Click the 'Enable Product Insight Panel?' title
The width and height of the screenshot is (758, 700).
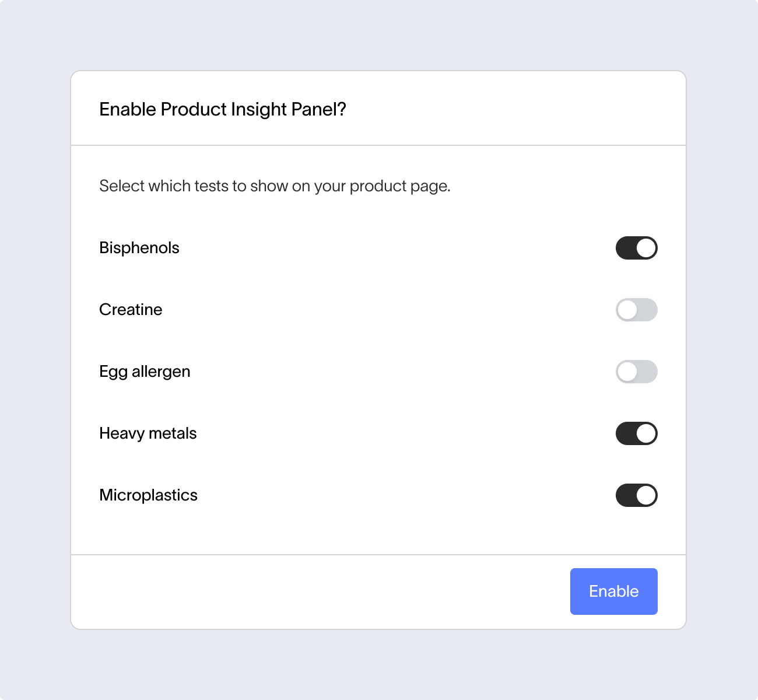click(223, 110)
